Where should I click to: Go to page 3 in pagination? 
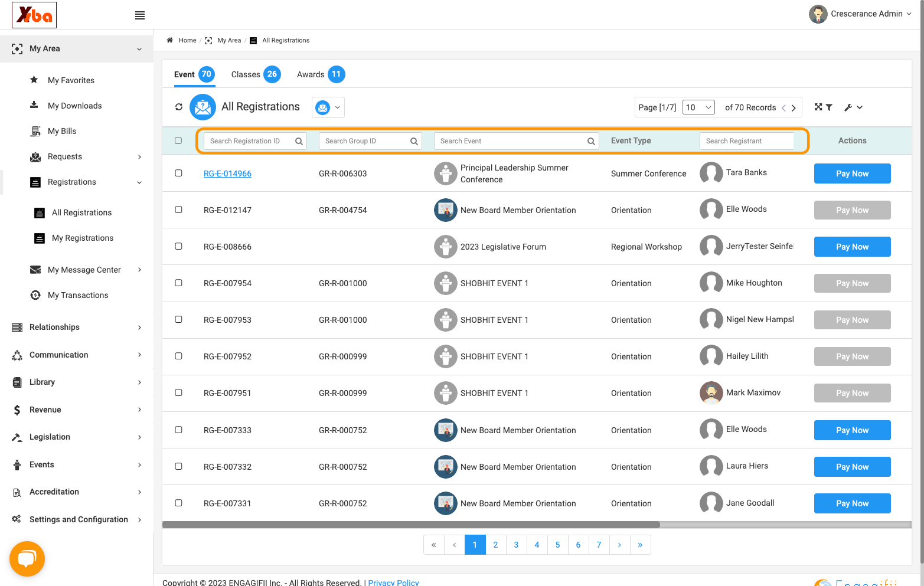pyautogui.click(x=516, y=545)
